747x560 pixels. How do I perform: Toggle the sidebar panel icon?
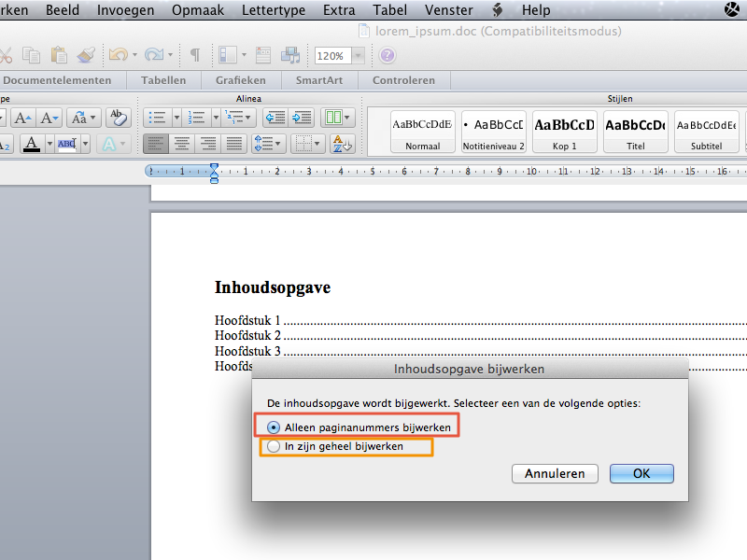(228, 55)
